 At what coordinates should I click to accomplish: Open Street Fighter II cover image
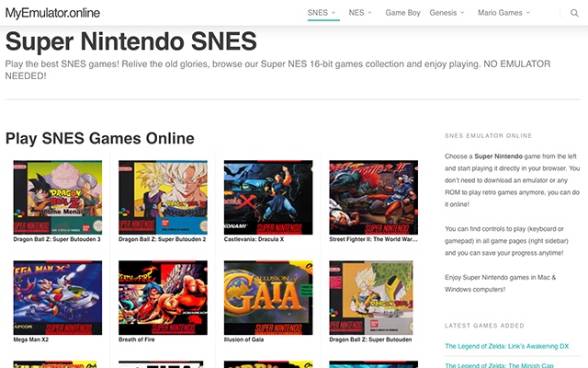(x=374, y=197)
